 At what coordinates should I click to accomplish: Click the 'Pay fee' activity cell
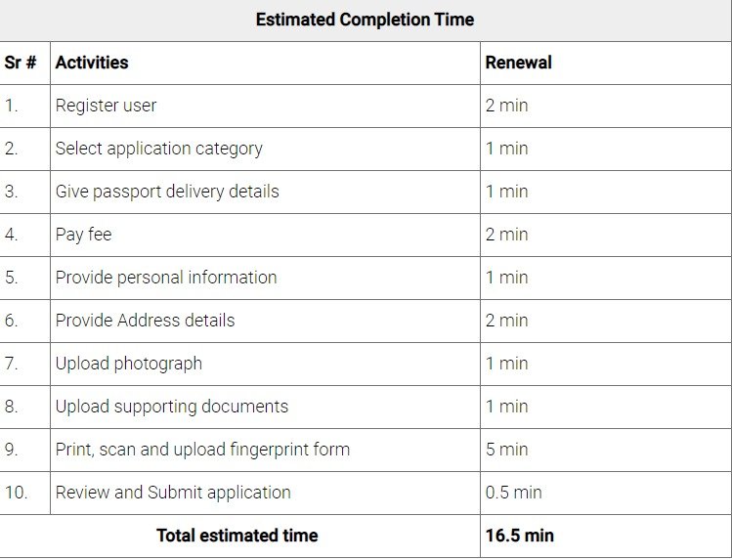[x=83, y=235]
